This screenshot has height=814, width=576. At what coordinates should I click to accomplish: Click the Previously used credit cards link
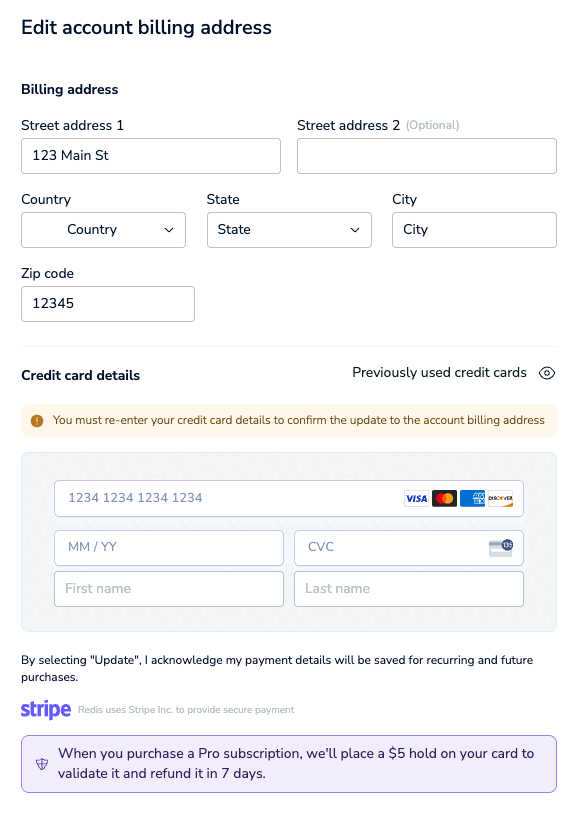tap(439, 373)
